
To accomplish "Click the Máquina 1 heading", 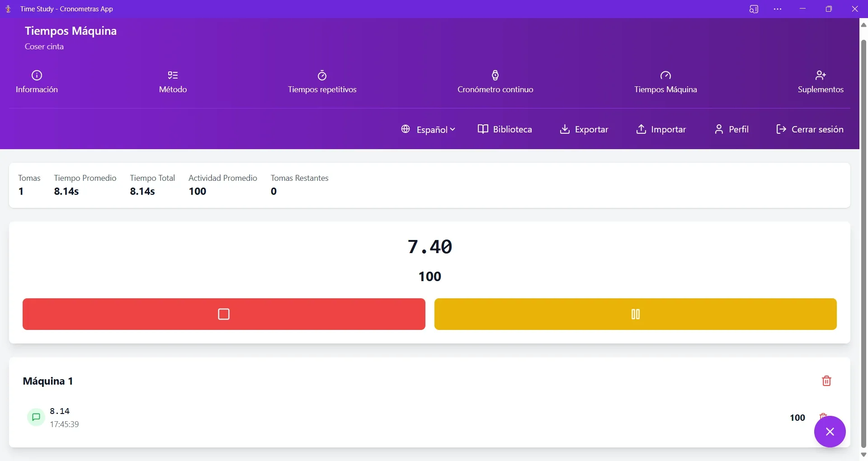I will (x=48, y=381).
